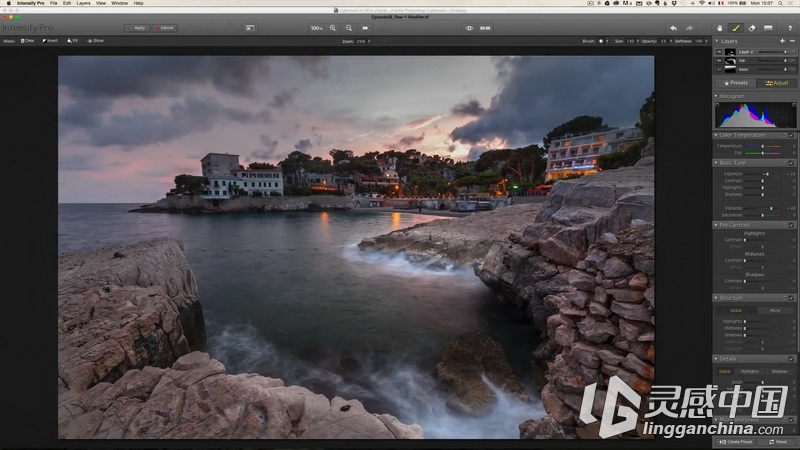Disable Color Temperature checkbox

click(x=791, y=135)
